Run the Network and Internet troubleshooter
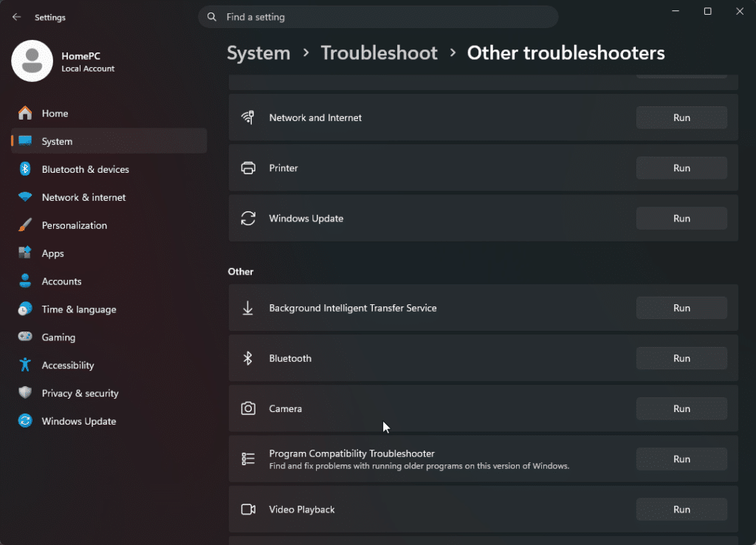The height and width of the screenshot is (545, 756). 681,117
